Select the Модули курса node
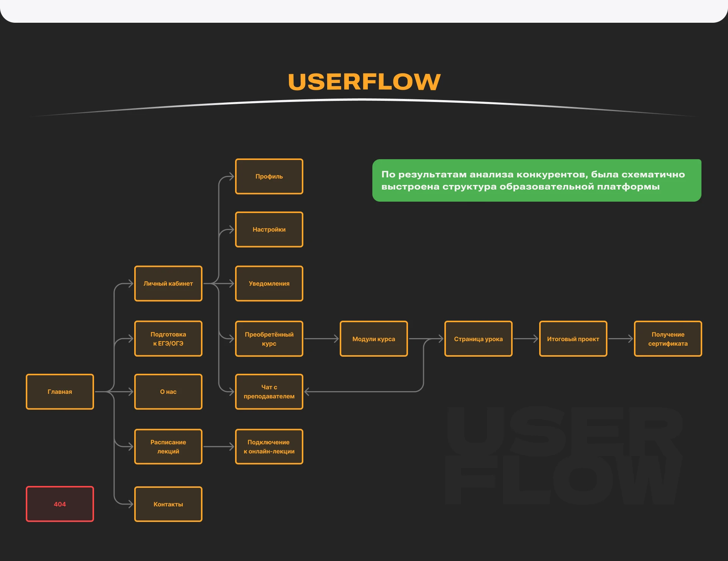Screen dimensions: 728x561 374,338
